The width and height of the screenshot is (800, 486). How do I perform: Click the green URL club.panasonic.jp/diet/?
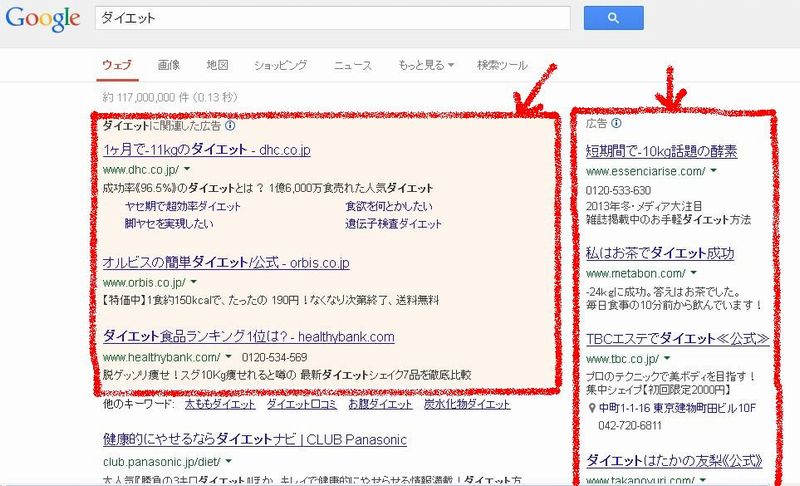coord(162,462)
